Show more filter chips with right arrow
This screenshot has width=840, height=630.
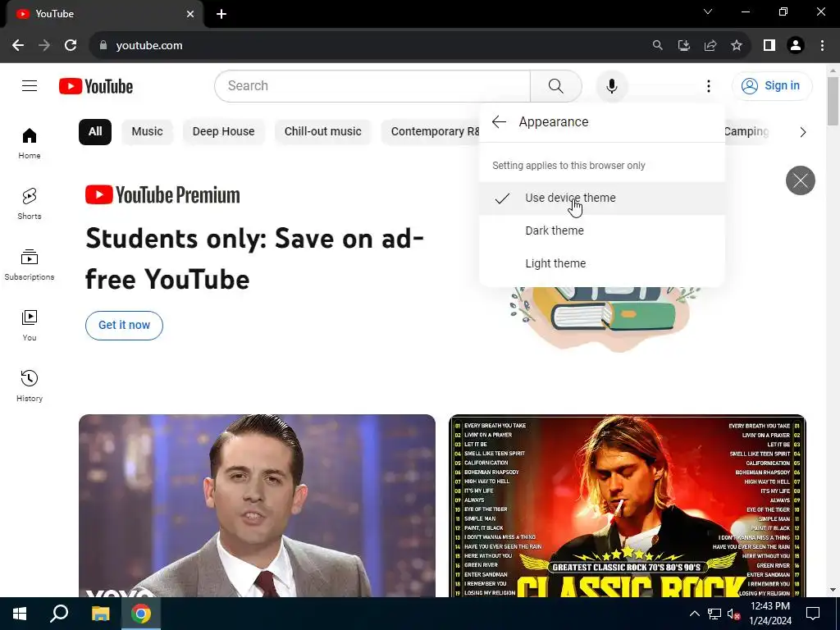(802, 132)
